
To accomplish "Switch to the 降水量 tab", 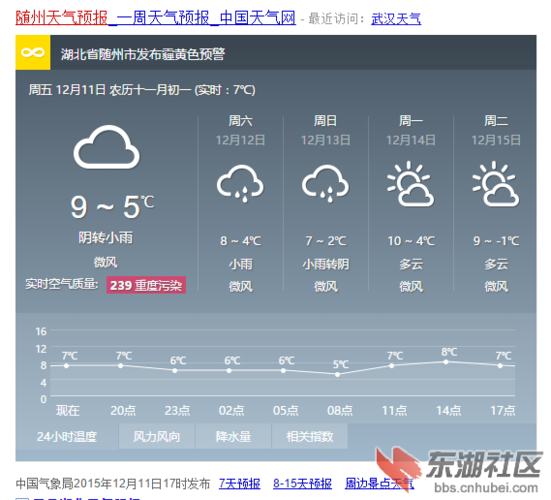I will 233,436.
